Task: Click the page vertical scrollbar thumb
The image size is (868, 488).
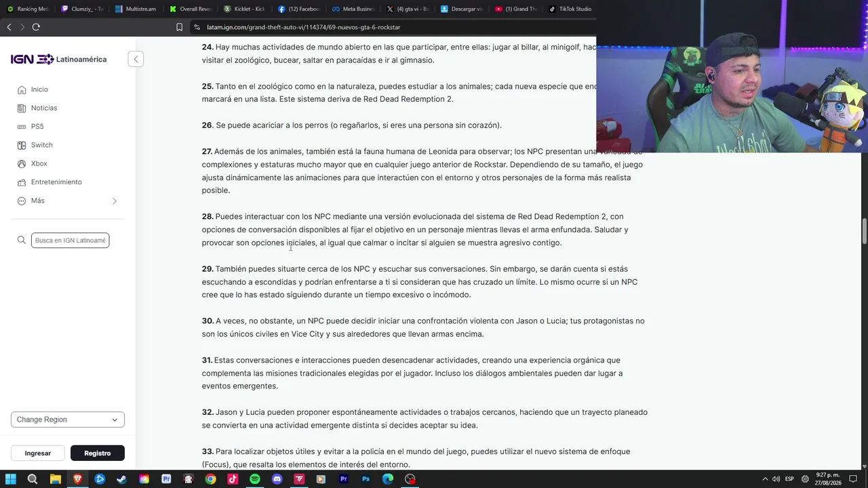Action: click(x=863, y=231)
